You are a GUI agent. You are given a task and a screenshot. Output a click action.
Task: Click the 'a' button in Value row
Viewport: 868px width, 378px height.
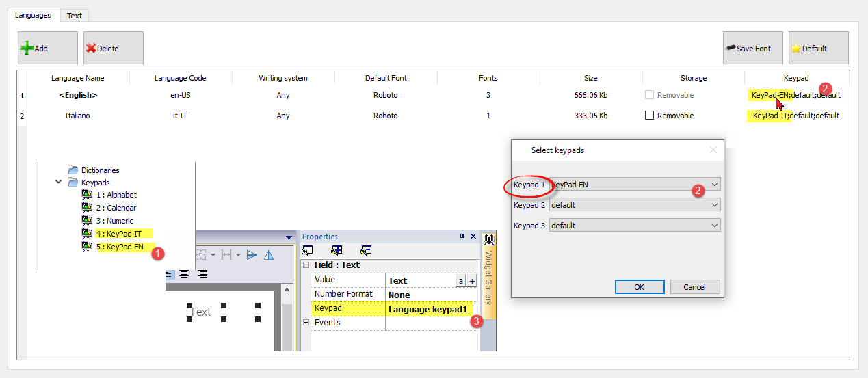pyautogui.click(x=461, y=280)
